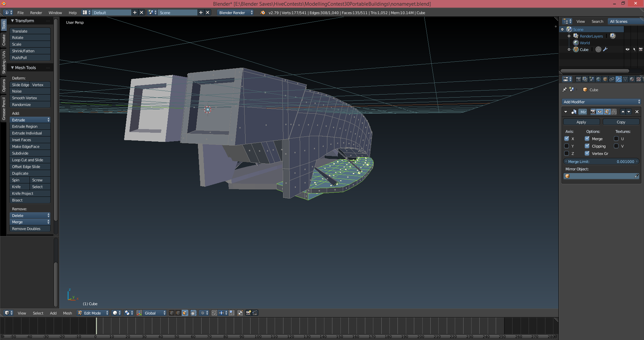
Task: Toggle modifier edit mode display button
Action: pyautogui.click(x=607, y=112)
